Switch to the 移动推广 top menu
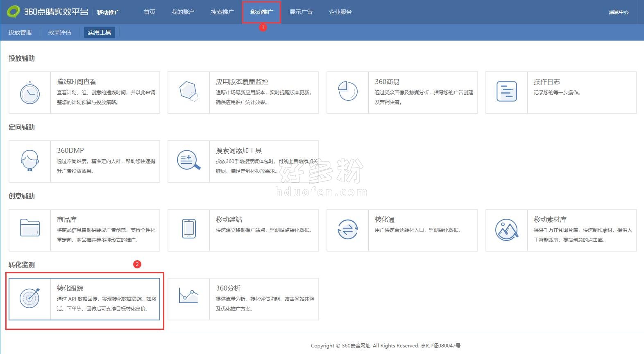644x354 pixels. pyautogui.click(x=261, y=12)
